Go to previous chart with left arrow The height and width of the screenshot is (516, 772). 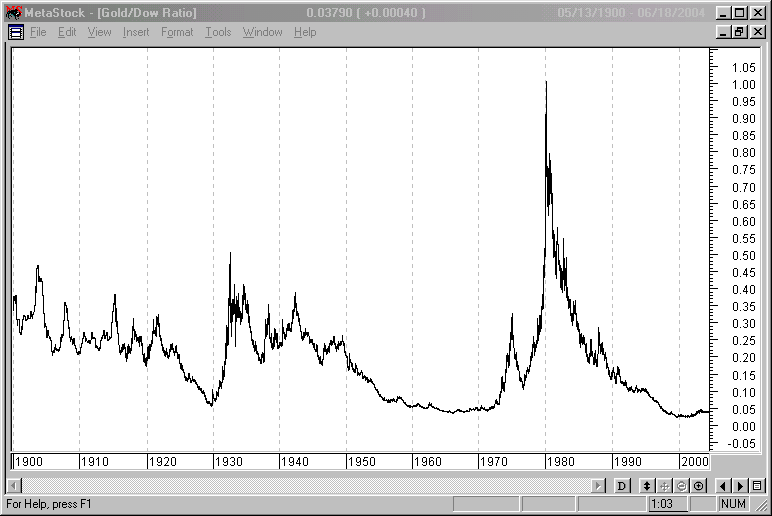(x=723, y=486)
